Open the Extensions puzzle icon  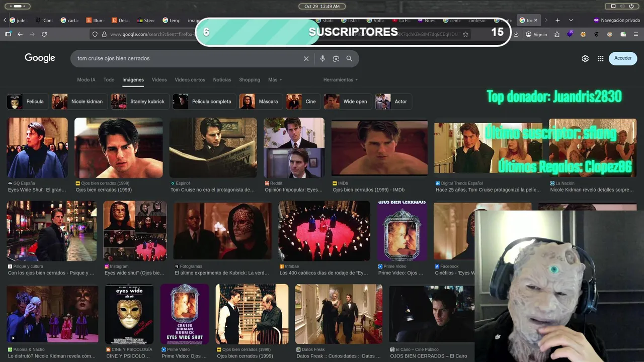coord(557,34)
